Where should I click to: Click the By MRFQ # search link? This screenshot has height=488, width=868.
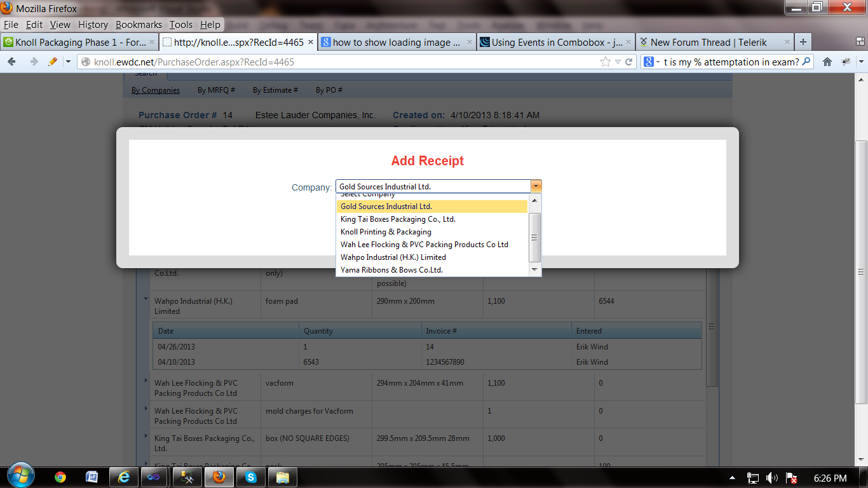[216, 90]
